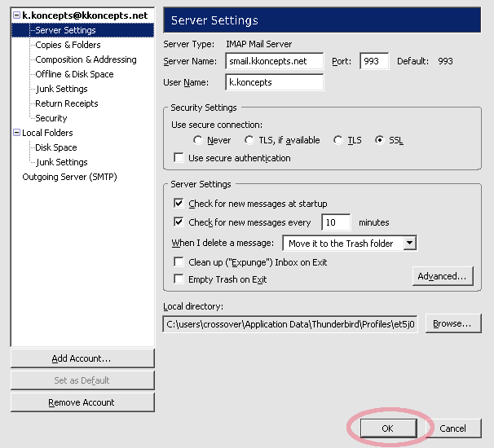Toggle Check for new messages every checkbox
494x448 pixels.
tap(179, 222)
